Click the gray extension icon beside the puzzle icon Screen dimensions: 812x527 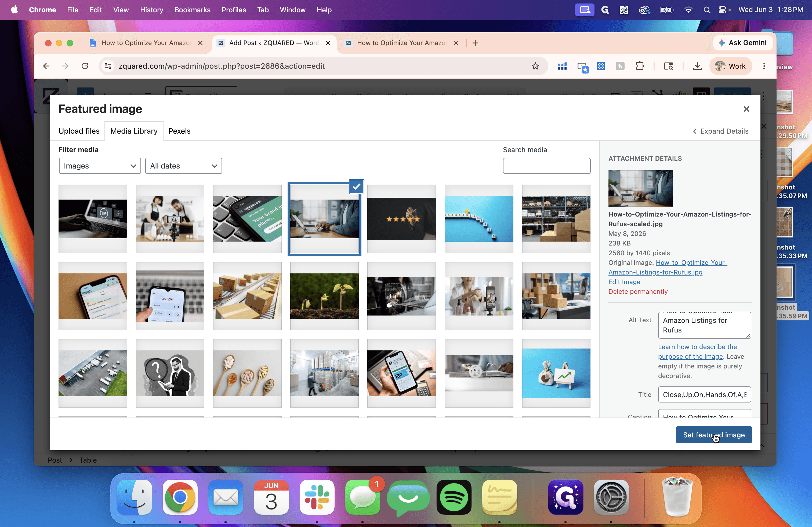click(x=620, y=66)
